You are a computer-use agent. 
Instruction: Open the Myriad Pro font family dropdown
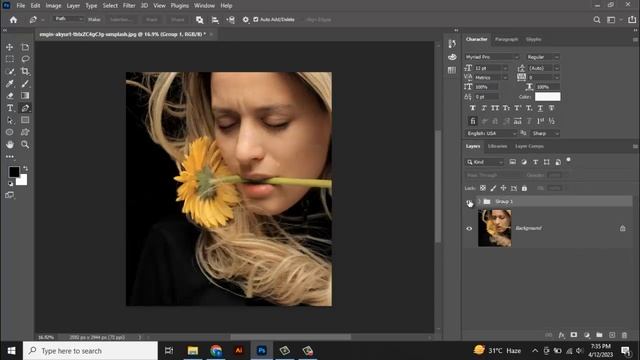pyautogui.click(x=492, y=57)
